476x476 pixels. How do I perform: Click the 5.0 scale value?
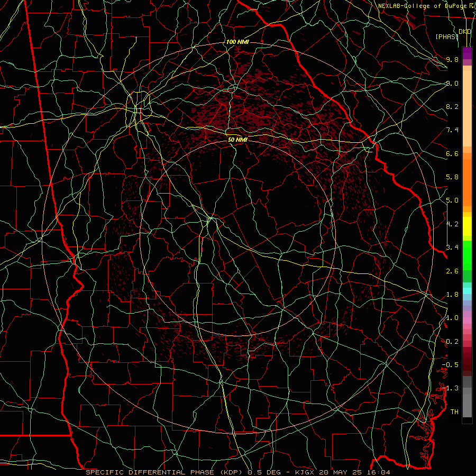[x=452, y=200]
